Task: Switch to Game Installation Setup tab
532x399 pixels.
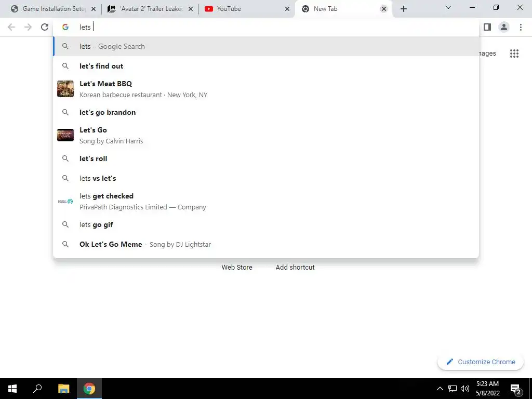Action: pyautogui.click(x=52, y=9)
